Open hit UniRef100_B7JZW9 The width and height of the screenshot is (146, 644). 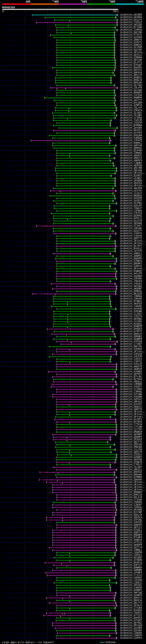[x=131, y=27]
